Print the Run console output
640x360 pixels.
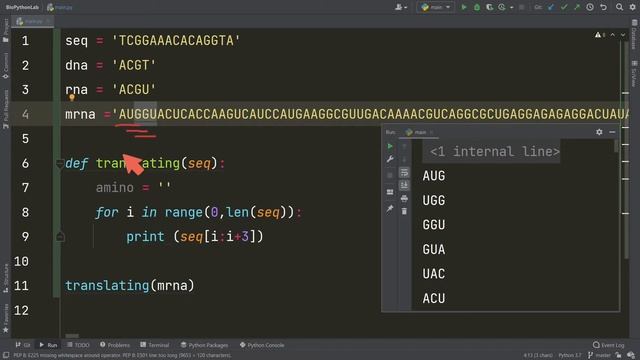coord(404,198)
